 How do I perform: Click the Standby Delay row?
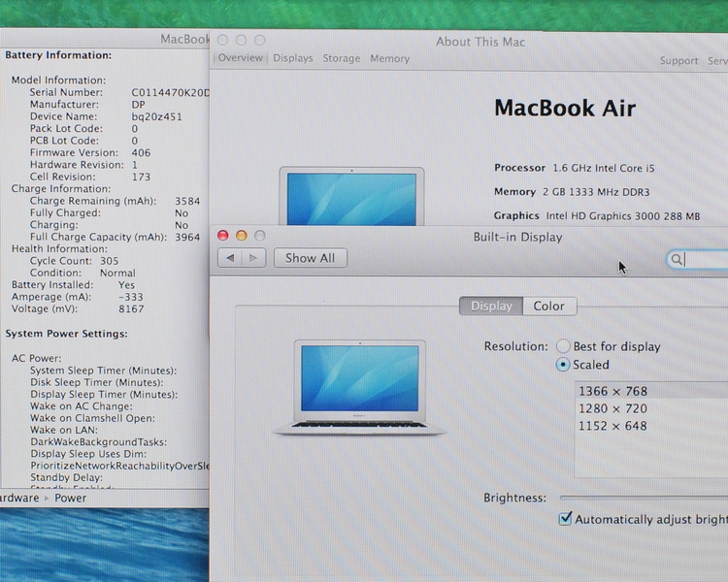[66, 477]
